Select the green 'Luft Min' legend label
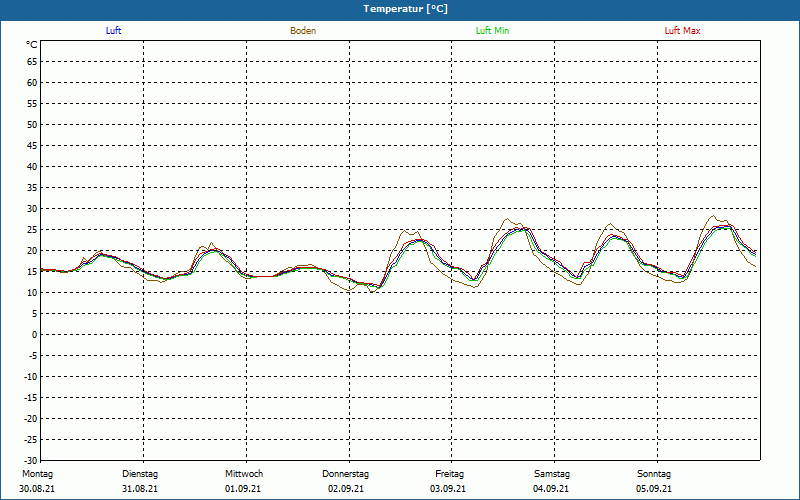The height and width of the screenshot is (500, 800). coord(492,31)
